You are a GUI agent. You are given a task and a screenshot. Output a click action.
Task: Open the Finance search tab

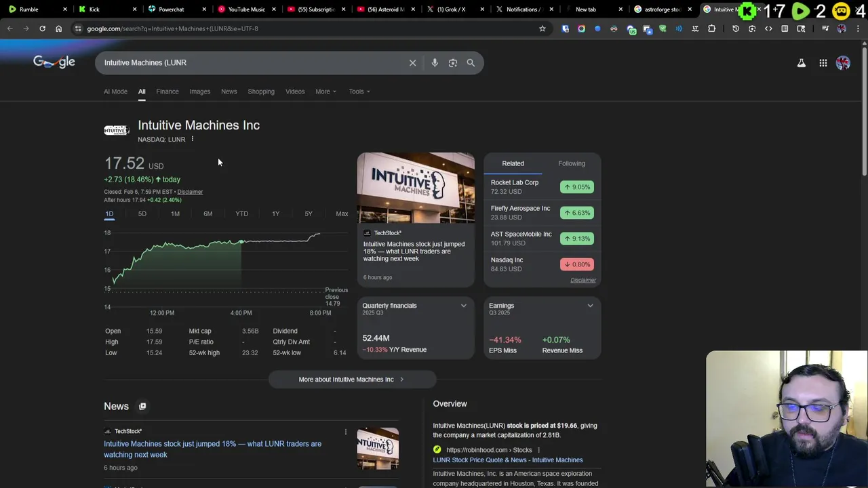click(x=167, y=91)
